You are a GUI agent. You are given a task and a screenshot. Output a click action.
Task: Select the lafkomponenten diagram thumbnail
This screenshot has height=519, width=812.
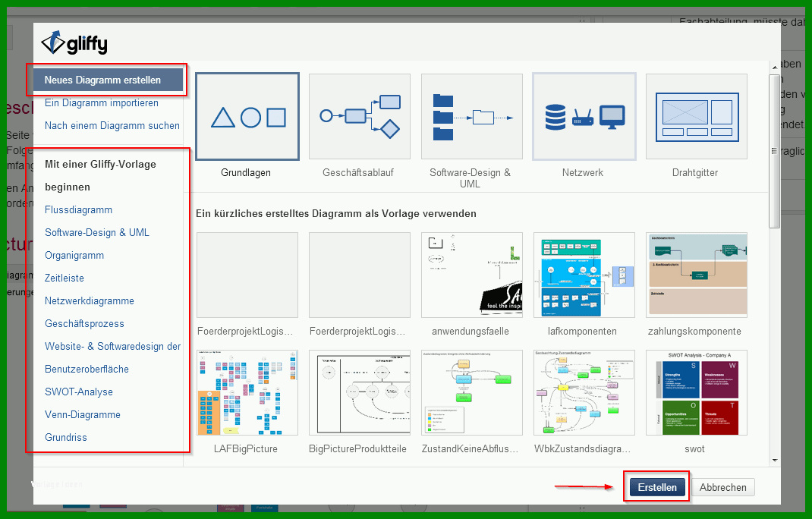[584, 275]
